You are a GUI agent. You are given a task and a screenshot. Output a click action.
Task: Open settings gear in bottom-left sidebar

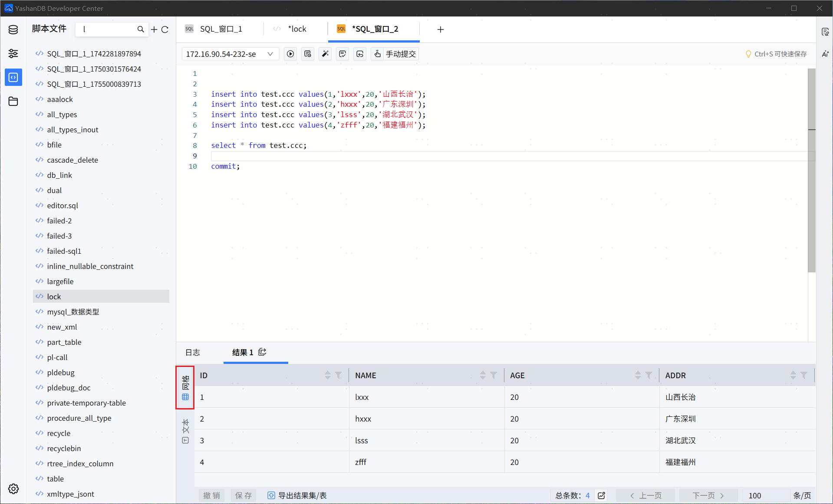click(x=13, y=489)
